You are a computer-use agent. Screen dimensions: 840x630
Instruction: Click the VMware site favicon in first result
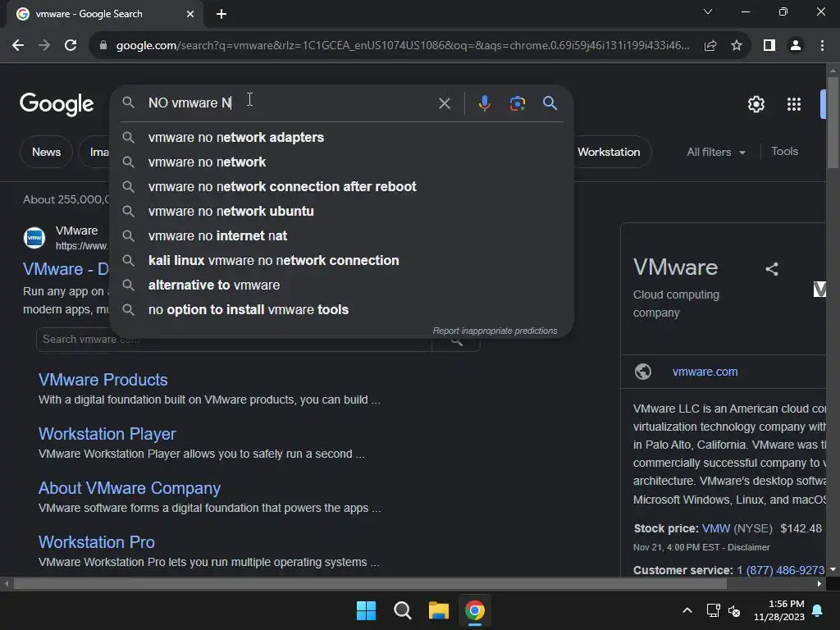(34, 237)
